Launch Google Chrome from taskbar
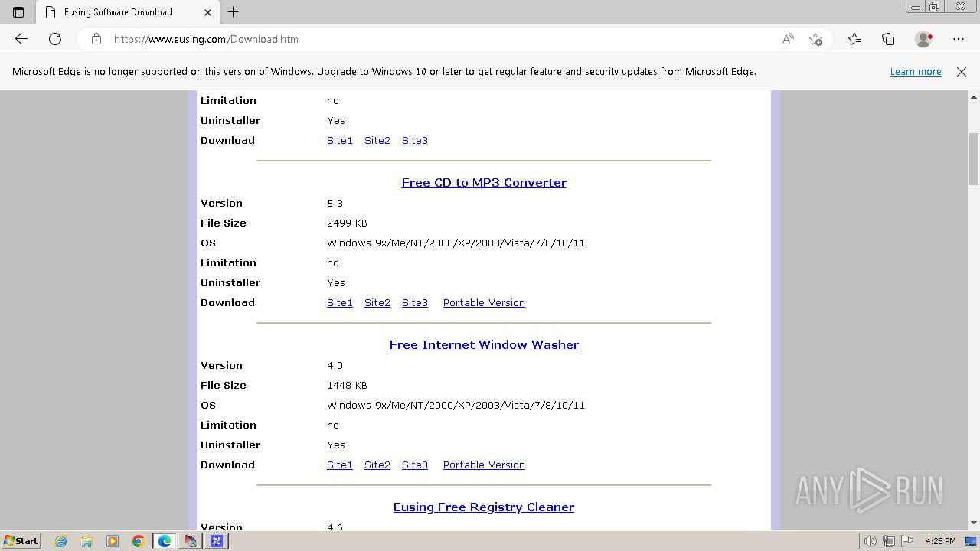This screenshot has width=980, height=551. [x=139, y=541]
